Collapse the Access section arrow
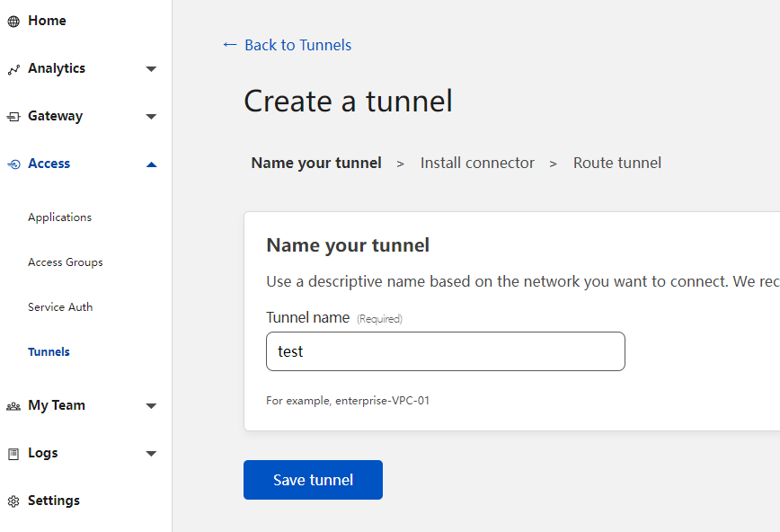 [x=151, y=164]
